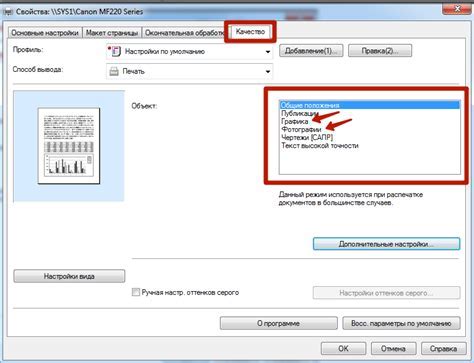474x363 pixels.
Task: Open Справка help
Action: [444, 348]
